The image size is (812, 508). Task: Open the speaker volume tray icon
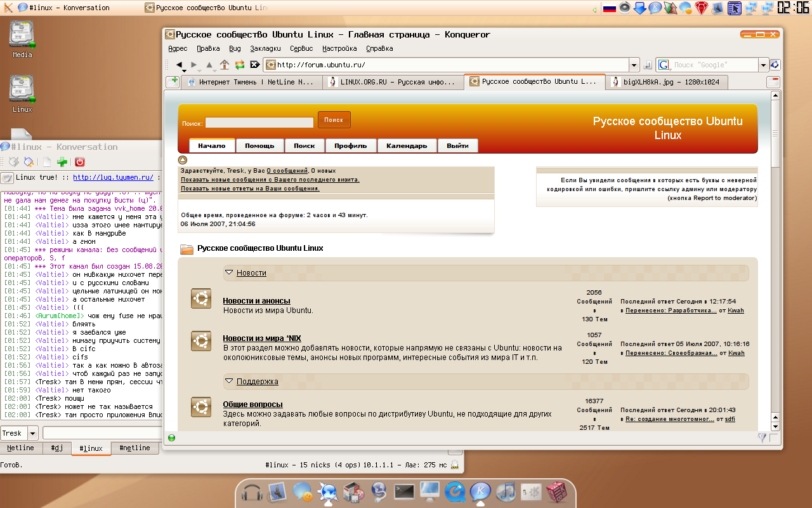tap(625, 8)
